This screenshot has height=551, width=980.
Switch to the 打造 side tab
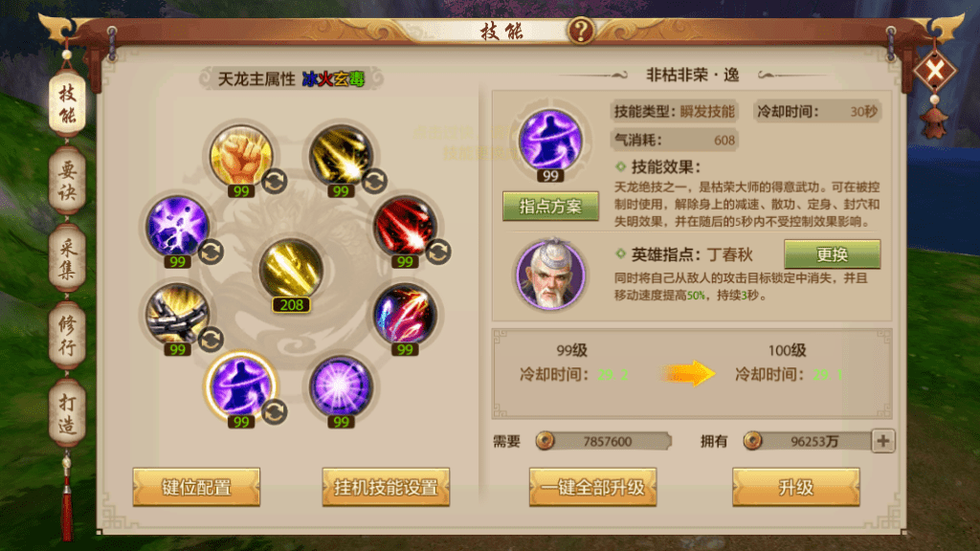point(68,413)
